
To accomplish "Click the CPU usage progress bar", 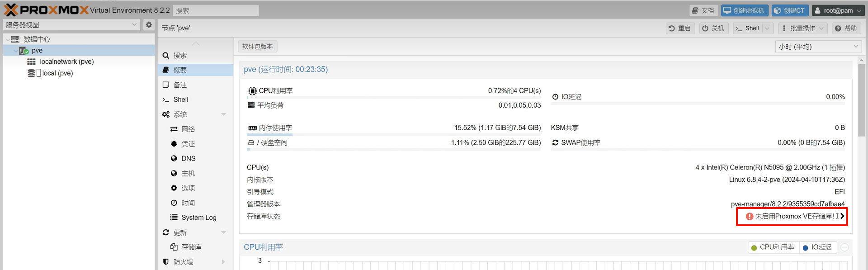I will click(394, 97).
